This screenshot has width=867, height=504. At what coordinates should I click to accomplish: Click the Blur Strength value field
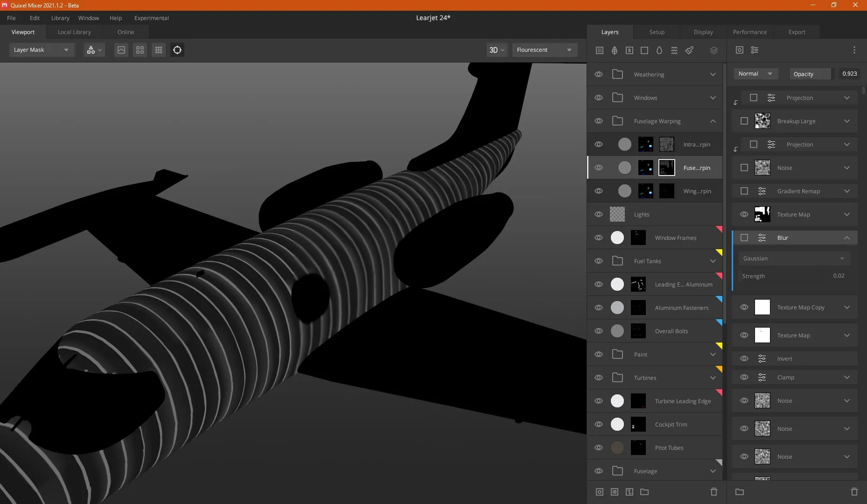coord(839,276)
